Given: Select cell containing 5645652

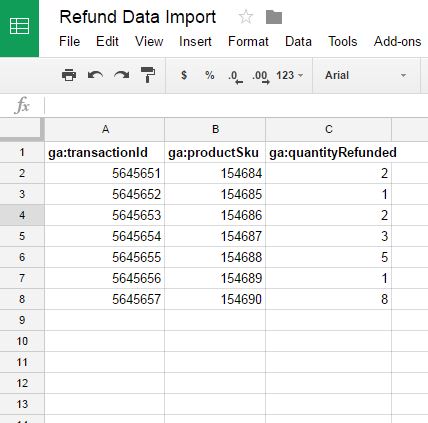Looking at the screenshot, I should (x=105, y=194).
